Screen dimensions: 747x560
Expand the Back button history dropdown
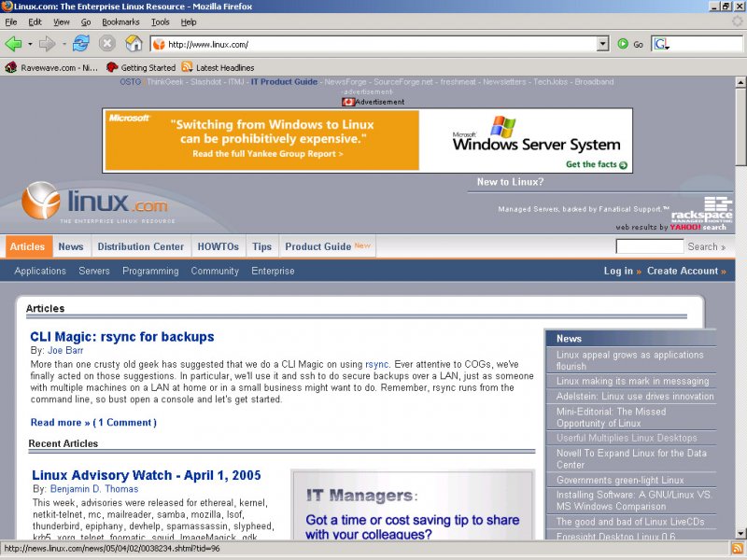pos(30,44)
